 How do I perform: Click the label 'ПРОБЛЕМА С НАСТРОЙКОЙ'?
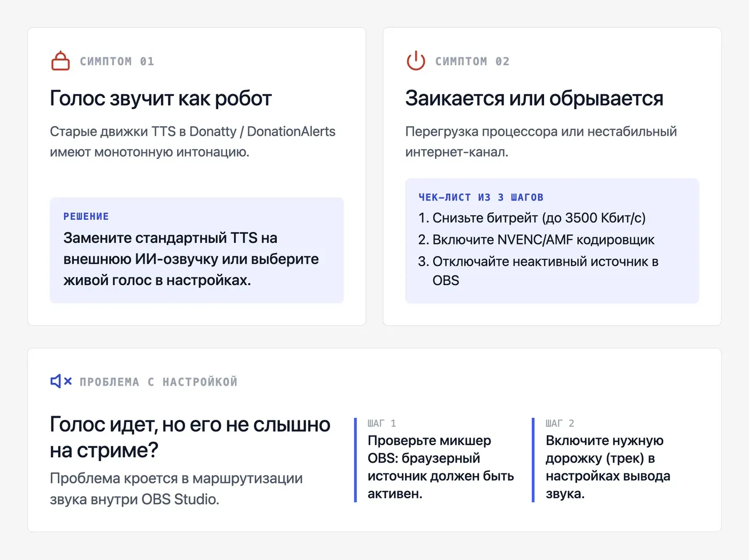[158, 382]
